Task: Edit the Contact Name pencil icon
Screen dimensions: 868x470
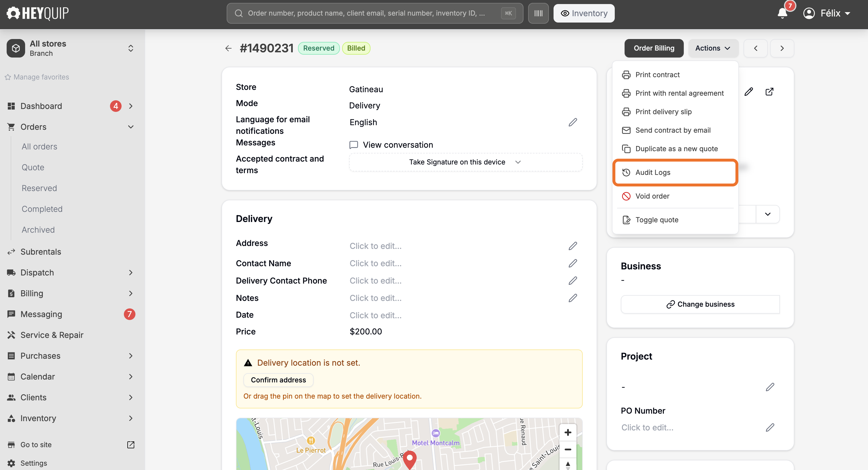Action: tap(573, 263)
